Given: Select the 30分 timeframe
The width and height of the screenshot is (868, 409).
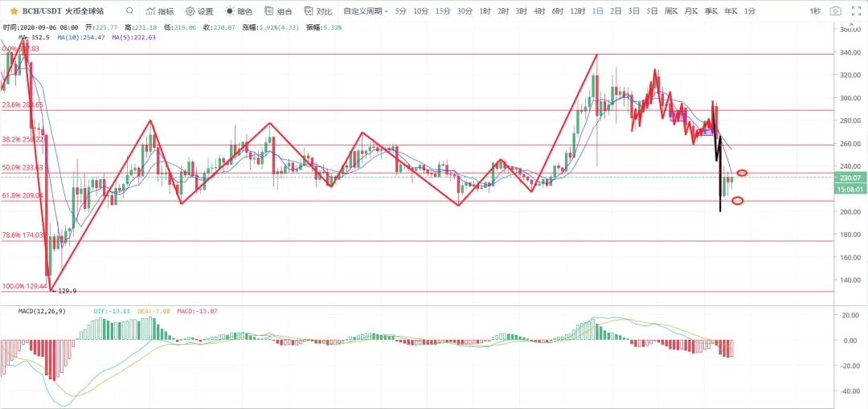Looking at the screenshot, I should tap(465, 11).
